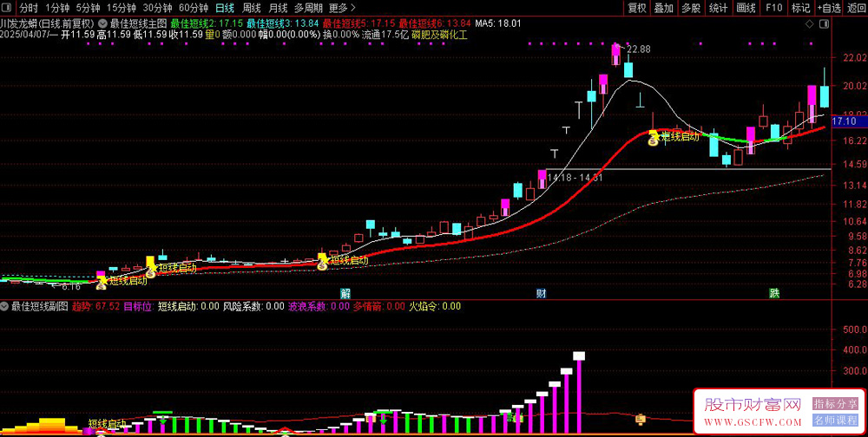Activate the 画线 drawing tools
The height and width of the screenshot is (437, 868).
click(x=746, y=8)
